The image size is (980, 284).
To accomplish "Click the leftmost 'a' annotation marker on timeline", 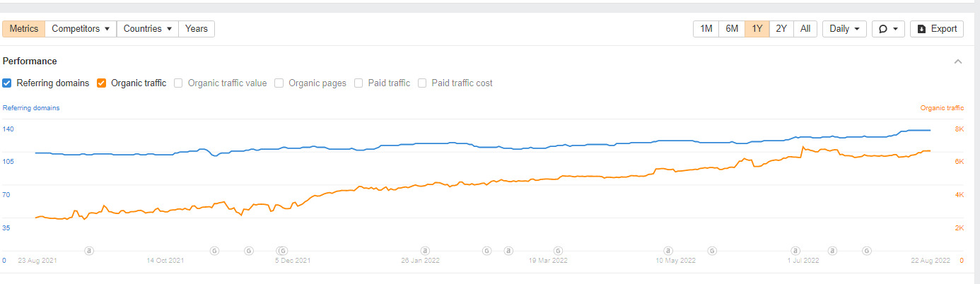I will (x=89, y=250).
